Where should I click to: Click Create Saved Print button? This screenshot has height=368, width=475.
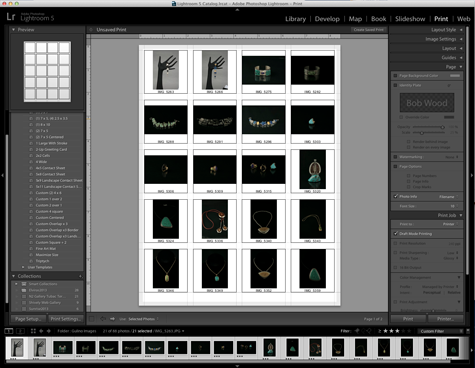pyautogui.click(x=368, y=30)
